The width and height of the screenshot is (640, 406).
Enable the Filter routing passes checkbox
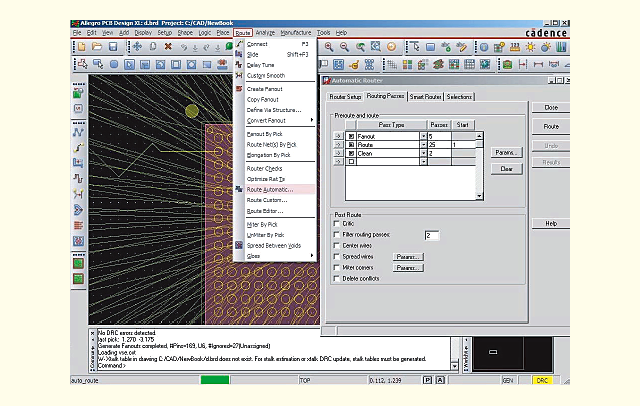(336, 235)
